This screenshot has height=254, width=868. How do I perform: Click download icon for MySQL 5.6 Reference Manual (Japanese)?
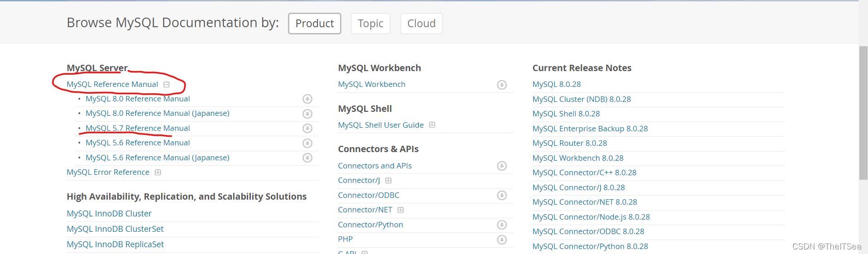(307, 158)
